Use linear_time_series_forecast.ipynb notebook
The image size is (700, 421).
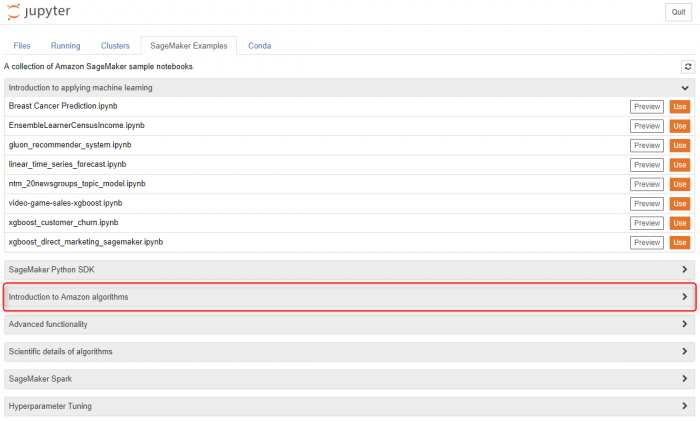click(679, 165)
